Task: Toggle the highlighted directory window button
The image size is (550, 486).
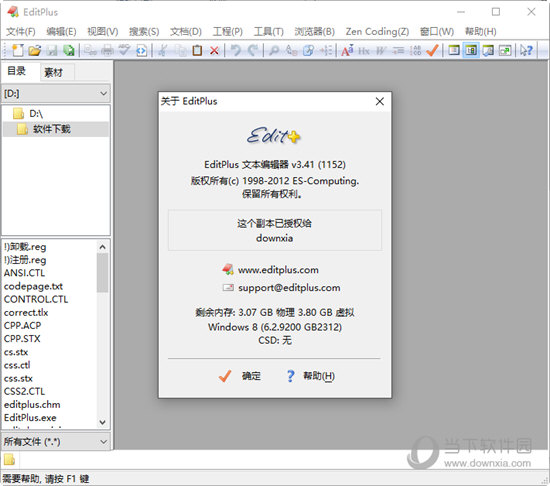Action: click(471, 50)
